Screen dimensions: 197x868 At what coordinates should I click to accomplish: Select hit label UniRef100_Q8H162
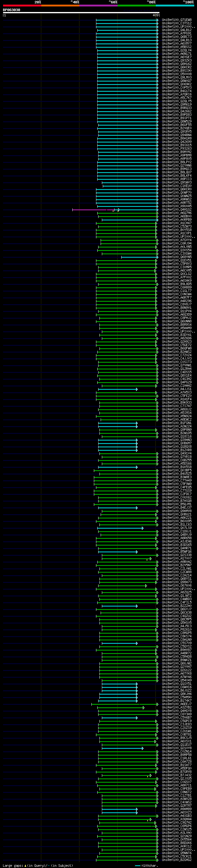(x=177, y=64)
